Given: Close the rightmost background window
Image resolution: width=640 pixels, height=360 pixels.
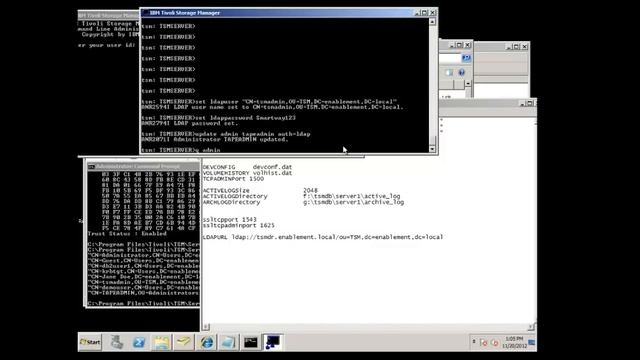Looking at the screenshot, I should pyautogui.click(x=525, y=47).
